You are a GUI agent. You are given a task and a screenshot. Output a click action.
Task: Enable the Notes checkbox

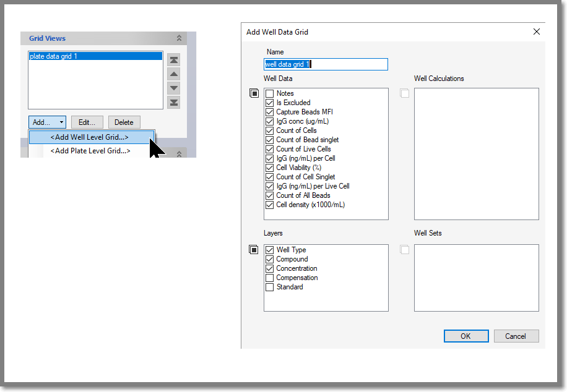coord(269,94)
